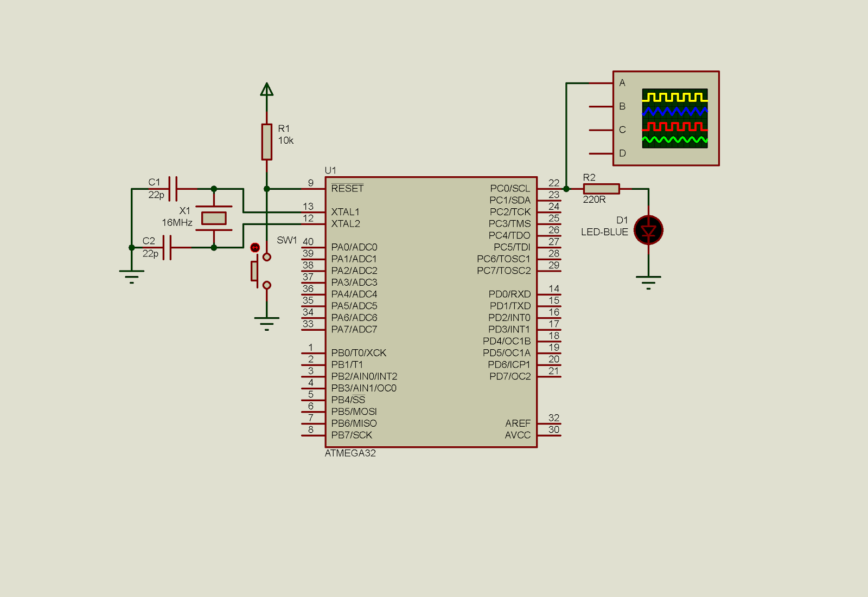Click the junction dot on RESET line

[x=266, y=189]
